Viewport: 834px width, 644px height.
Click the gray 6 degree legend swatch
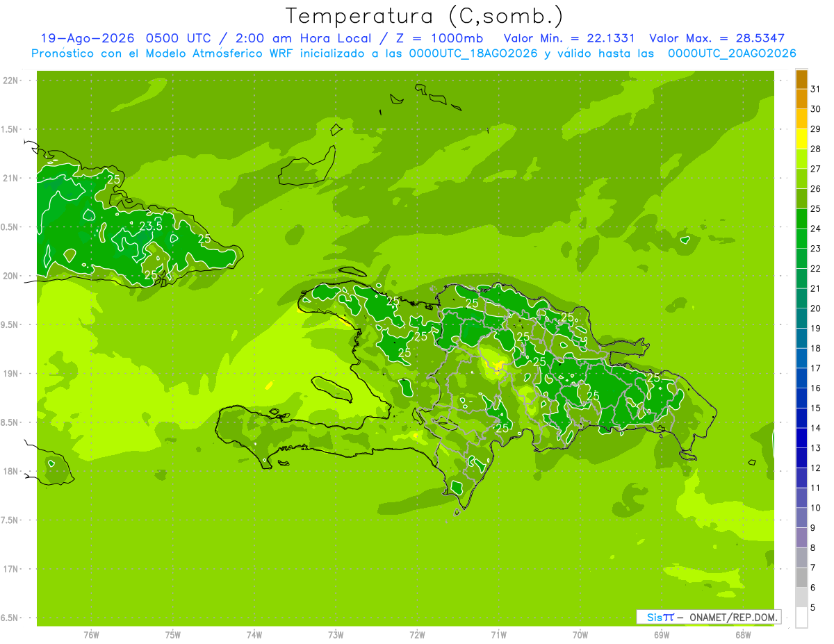(801, 577)
